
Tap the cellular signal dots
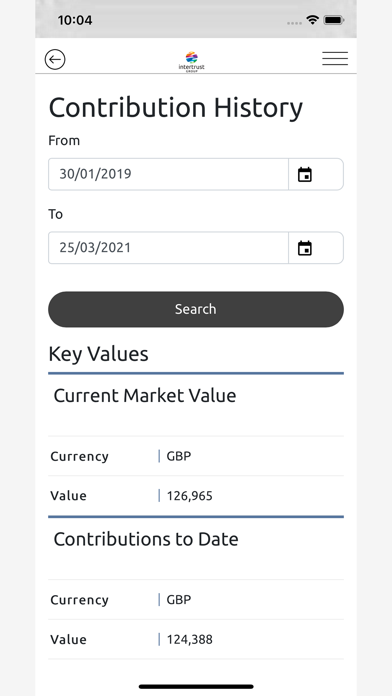pos(294,23)
